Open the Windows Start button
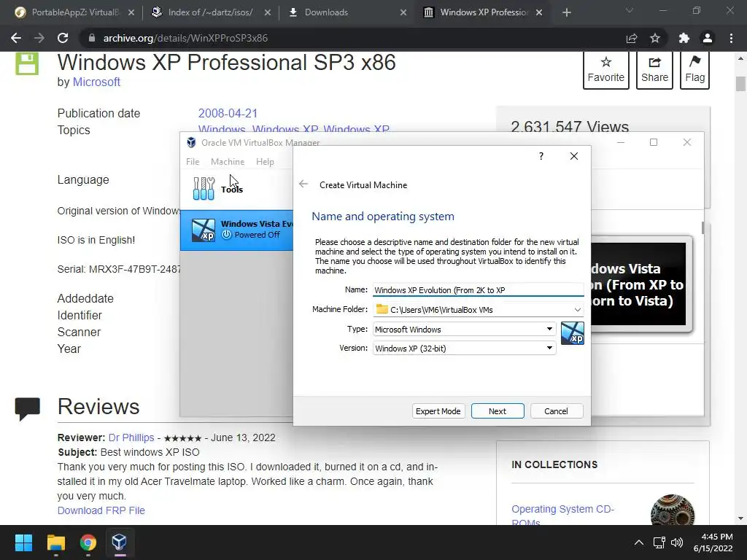The width and height of the screenshot is (747, 560). point(23,542)
